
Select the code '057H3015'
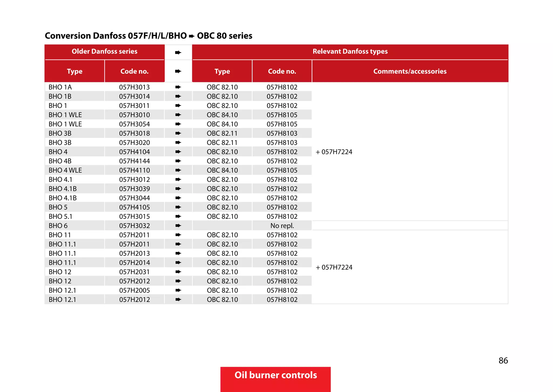coord(134,216)
